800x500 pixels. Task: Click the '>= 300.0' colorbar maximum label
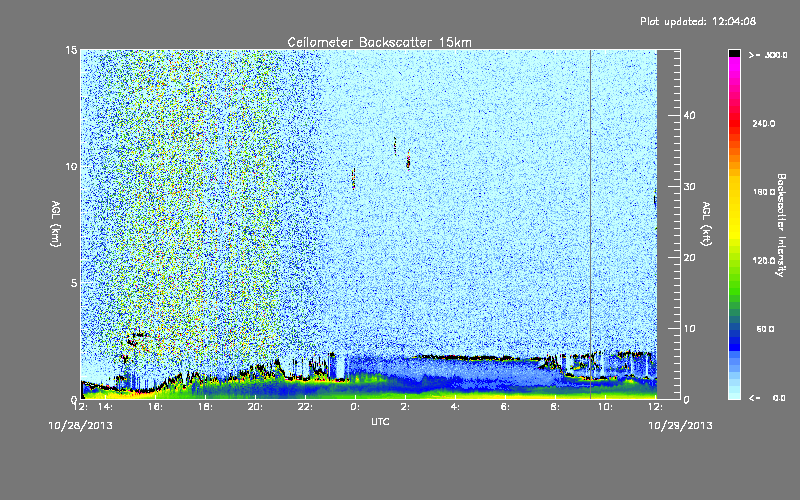pos(768,55)
